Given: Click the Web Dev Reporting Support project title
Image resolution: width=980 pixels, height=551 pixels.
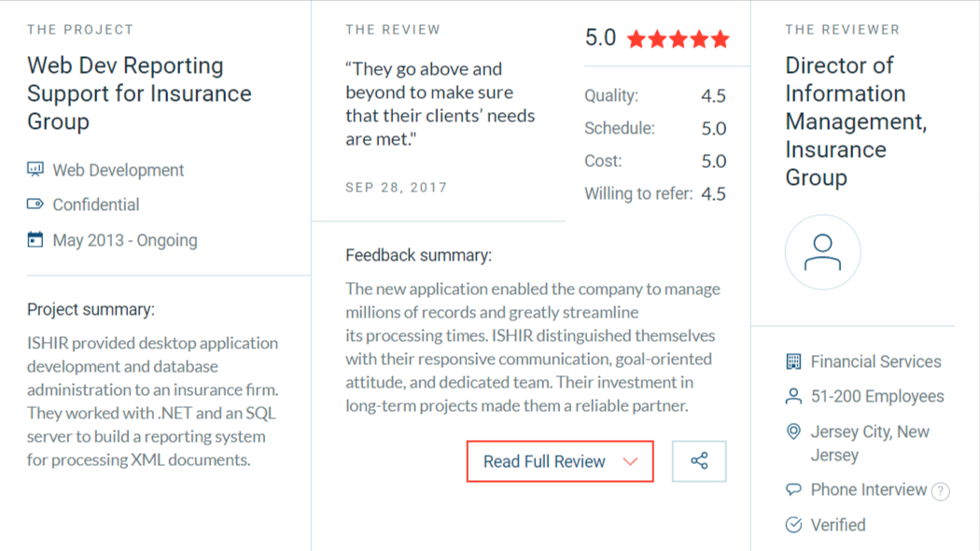Looking at the screenshot, I should click(139, 93).
